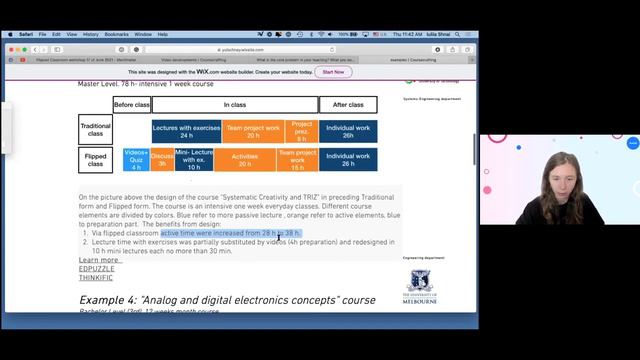Click the page's vertical scrollbar
640x360 pixels.
474,149
